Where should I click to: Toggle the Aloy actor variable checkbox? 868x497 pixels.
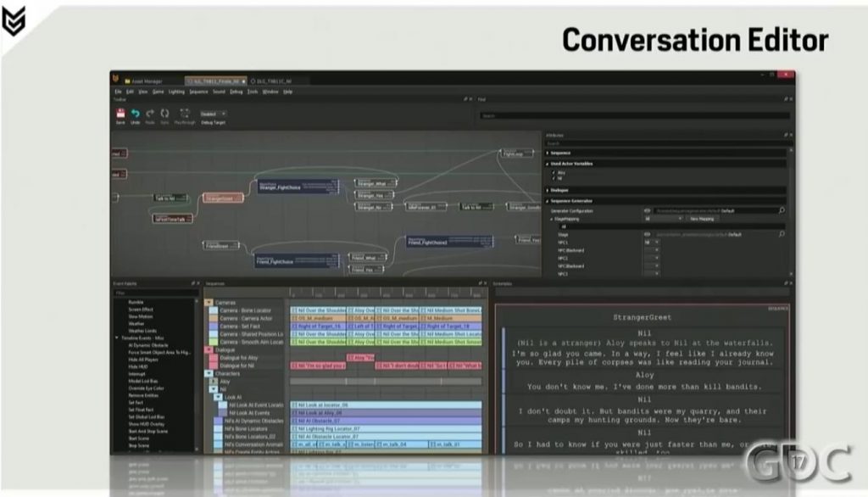pyautogui.click(x=553, y=172)
